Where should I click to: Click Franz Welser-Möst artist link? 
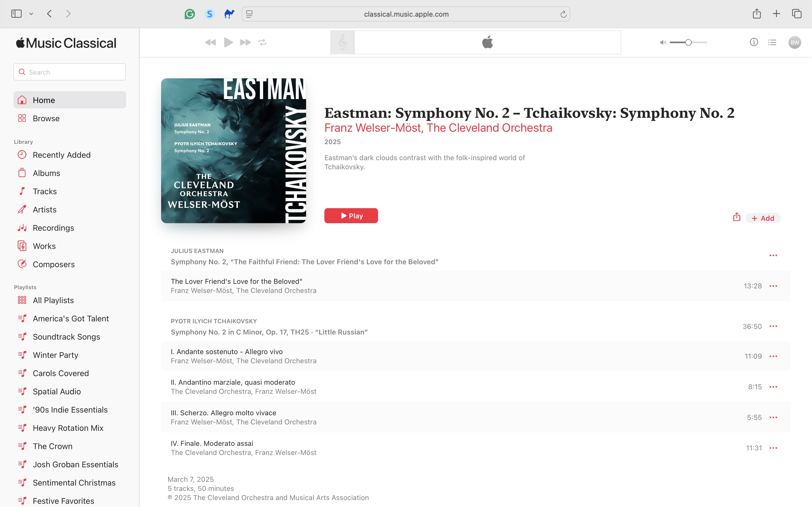[373, 128]
